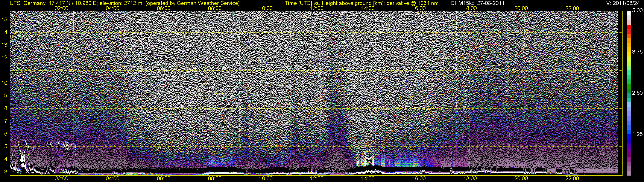Click the height axis label 7. km

click(x=6, y=121)
